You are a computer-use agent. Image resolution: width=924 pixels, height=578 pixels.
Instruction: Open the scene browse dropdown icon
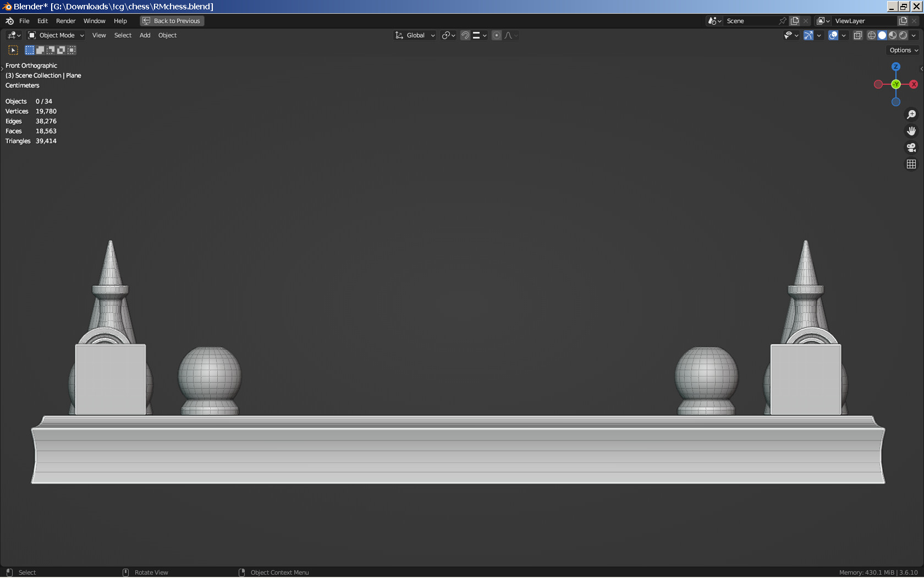(715, 21)
